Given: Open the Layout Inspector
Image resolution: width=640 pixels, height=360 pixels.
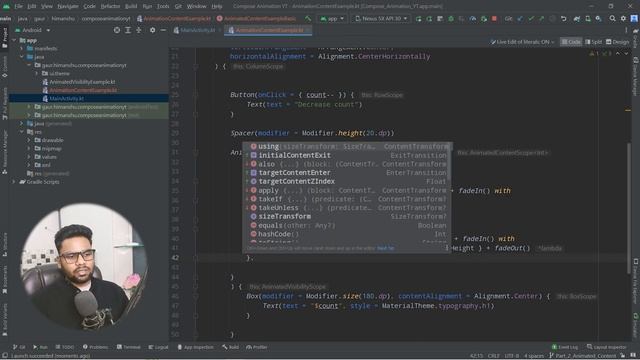Looking at the screenshot, I should point(607,347).
